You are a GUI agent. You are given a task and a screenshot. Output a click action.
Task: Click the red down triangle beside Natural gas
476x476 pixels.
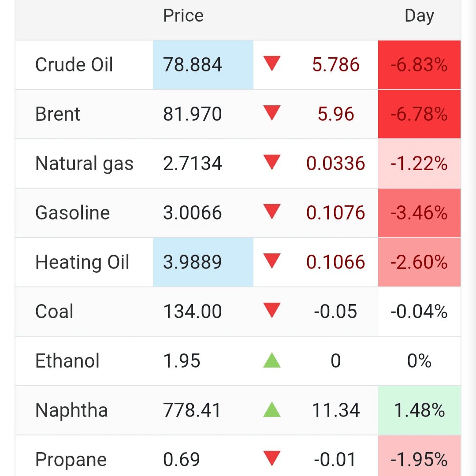pyautogui.click(x=271, y=162)
